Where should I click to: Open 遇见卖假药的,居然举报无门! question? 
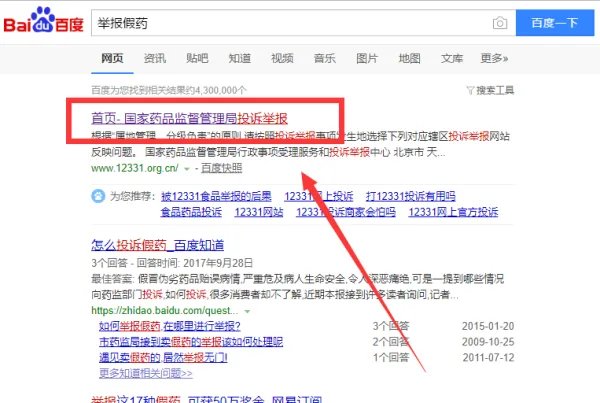[x=163, y=357]
